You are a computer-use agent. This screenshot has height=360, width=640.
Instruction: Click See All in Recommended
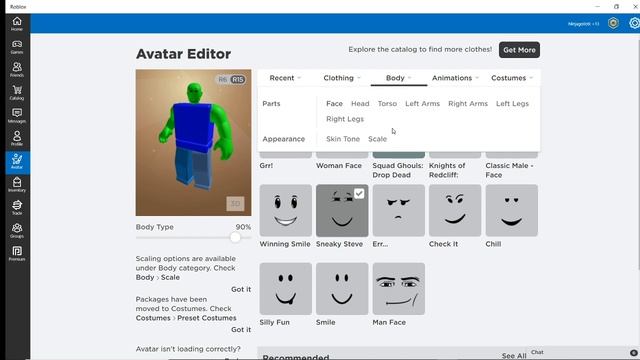514,356
